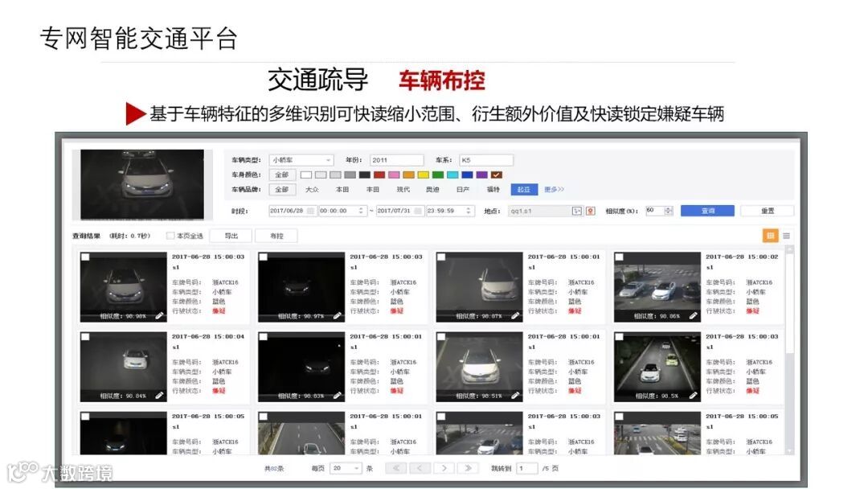Click the results vertical scrollbar

point(790,351)
